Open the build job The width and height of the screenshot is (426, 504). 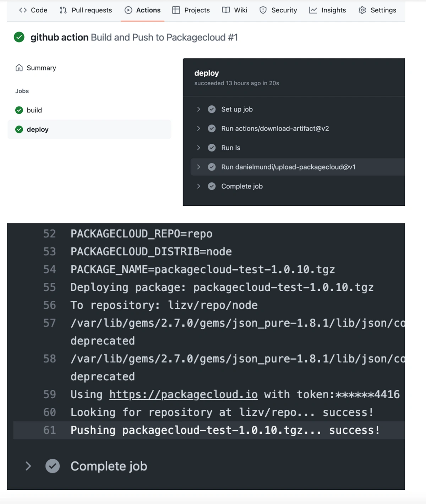click(34, 110)
